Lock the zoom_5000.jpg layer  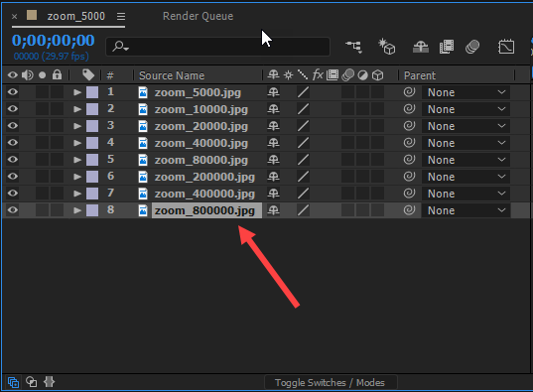click(x=58, y=92)
